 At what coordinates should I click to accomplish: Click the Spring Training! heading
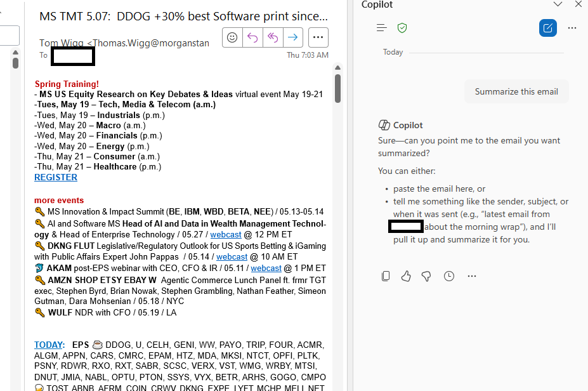pyautogui.click(x=67, y=84)
